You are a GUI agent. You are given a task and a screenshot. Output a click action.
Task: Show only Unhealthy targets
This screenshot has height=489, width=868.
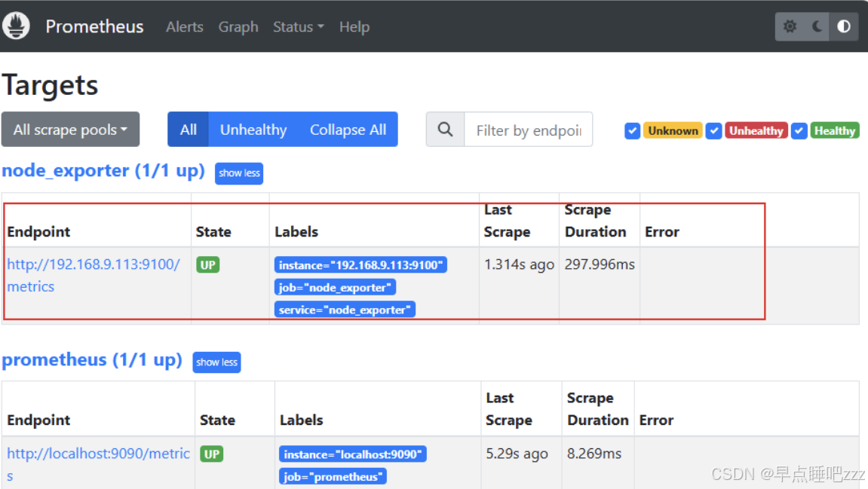(x=253, y=130)
